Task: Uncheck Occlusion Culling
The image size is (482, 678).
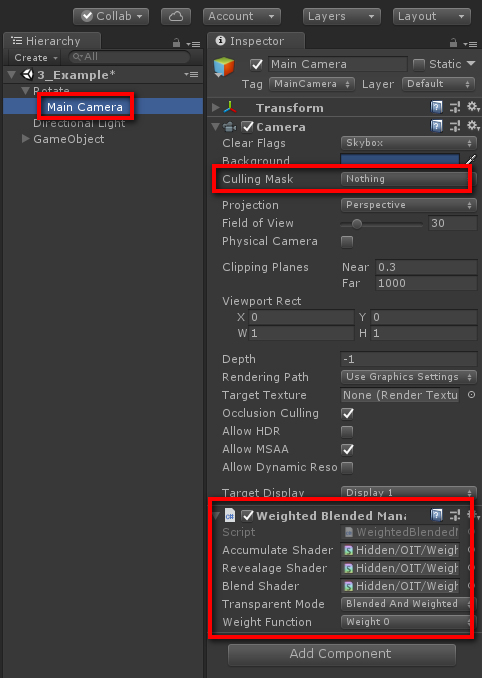Action: click(347, 413)
